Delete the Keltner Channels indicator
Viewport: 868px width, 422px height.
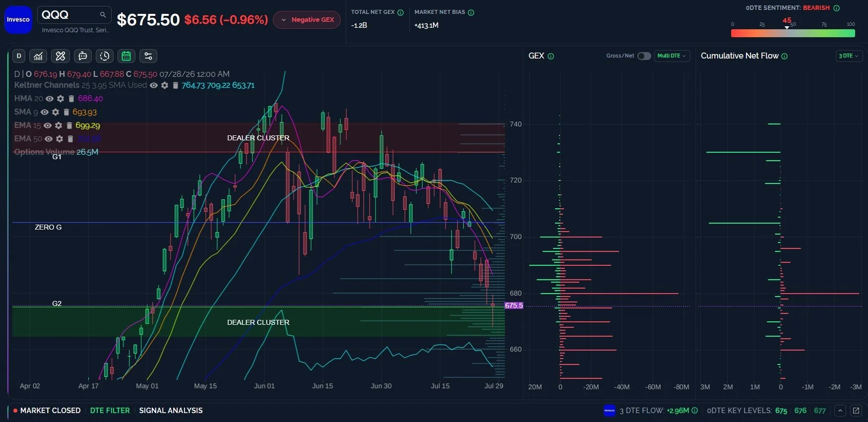click(175, 85)
